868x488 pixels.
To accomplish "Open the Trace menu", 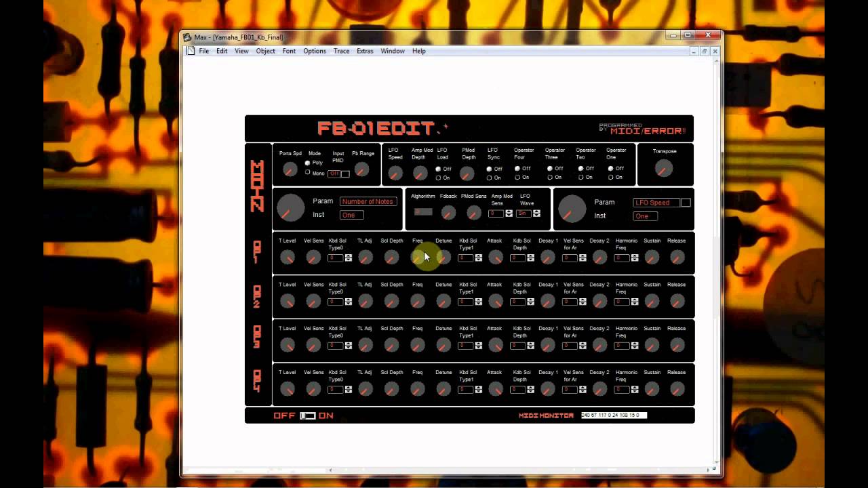I will [x=341, y=51].
